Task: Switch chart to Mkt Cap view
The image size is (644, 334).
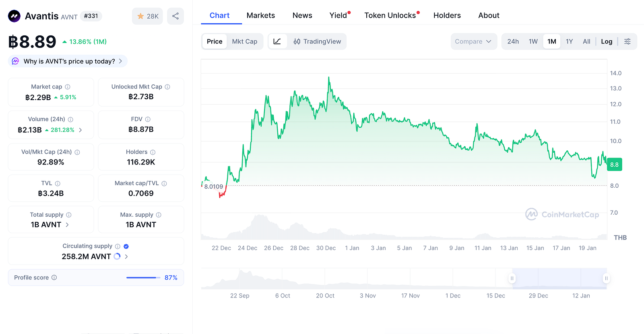Action: point(245,41)
